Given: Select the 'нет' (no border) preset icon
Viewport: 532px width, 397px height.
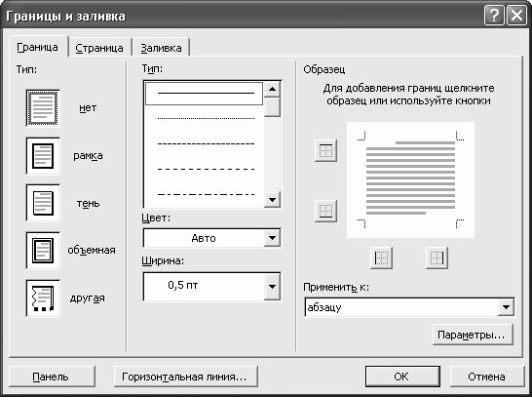Looking at the screenshot, I should click(x=43, y=108).
